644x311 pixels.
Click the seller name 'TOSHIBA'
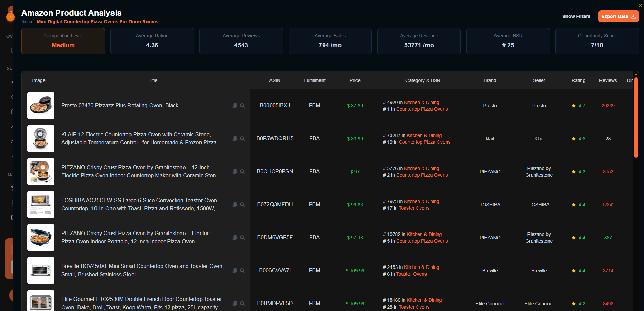[539, 205]
